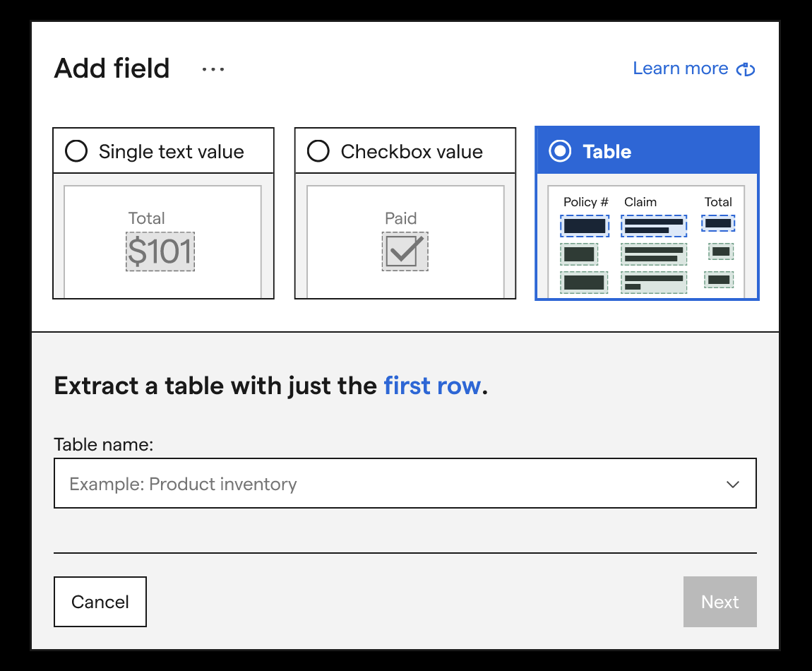This screenshot has width=812, height=671.
Task: Select the Single text value option
Action: tap(76, 150)
